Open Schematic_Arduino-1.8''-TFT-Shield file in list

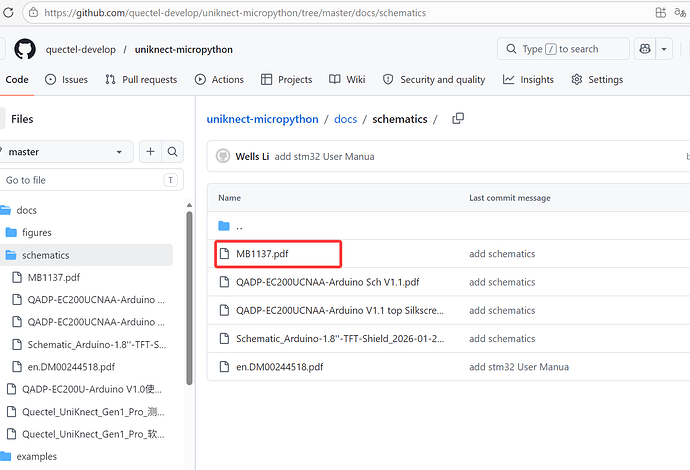pos(340,338)
